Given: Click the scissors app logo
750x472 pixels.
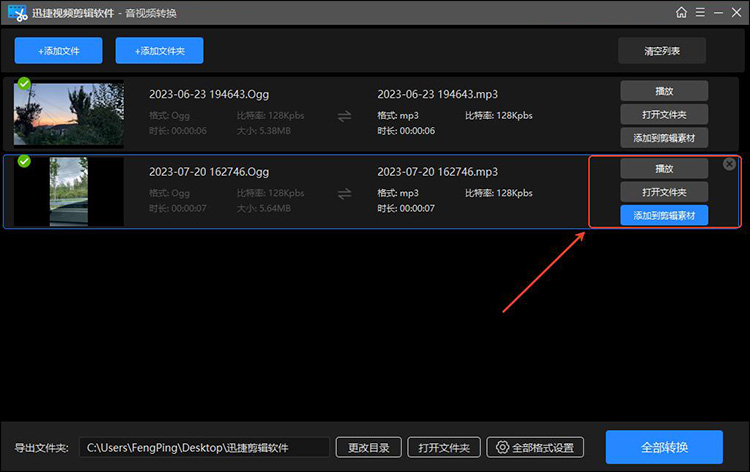Looking at the screenshot, I should pos(18,13).
